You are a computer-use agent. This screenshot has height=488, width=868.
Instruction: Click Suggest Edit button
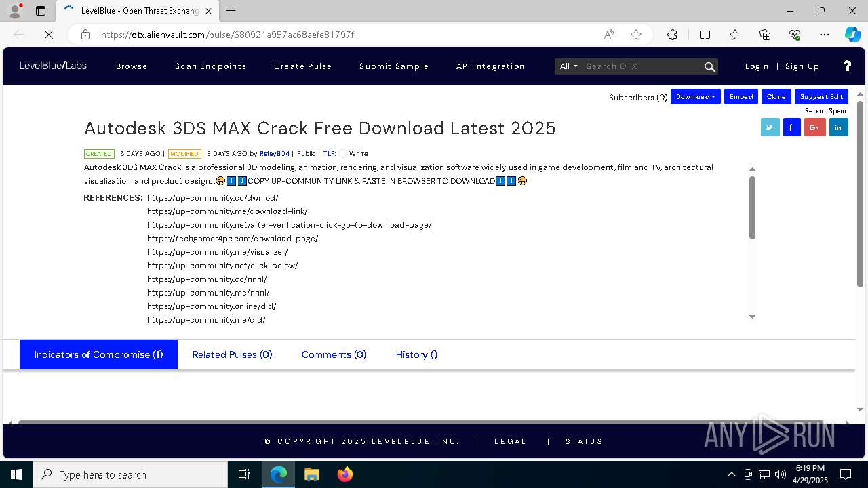[821, 97]
